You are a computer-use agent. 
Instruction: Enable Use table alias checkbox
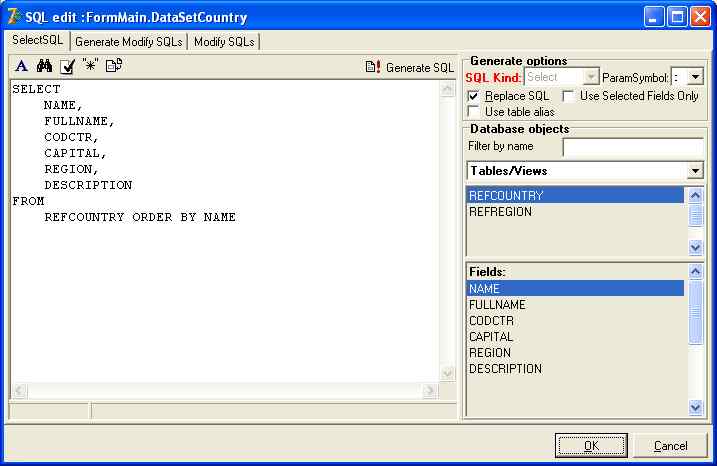[x=473, y=112]
